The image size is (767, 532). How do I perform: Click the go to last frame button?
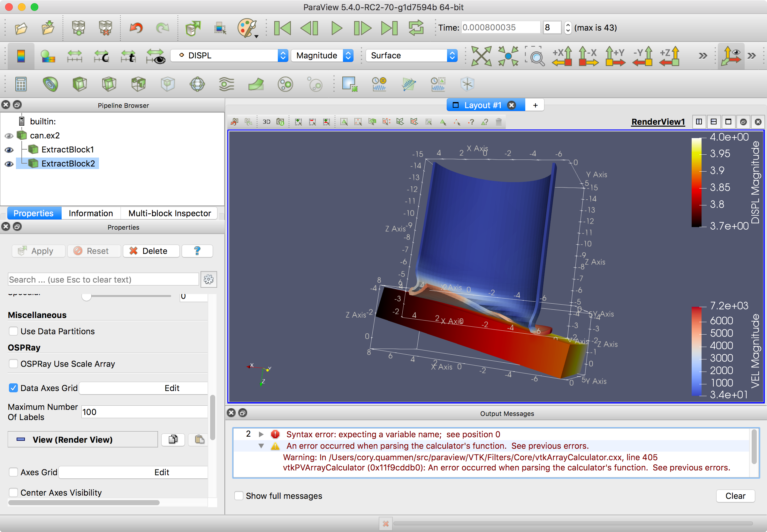[x=388, y=27]
